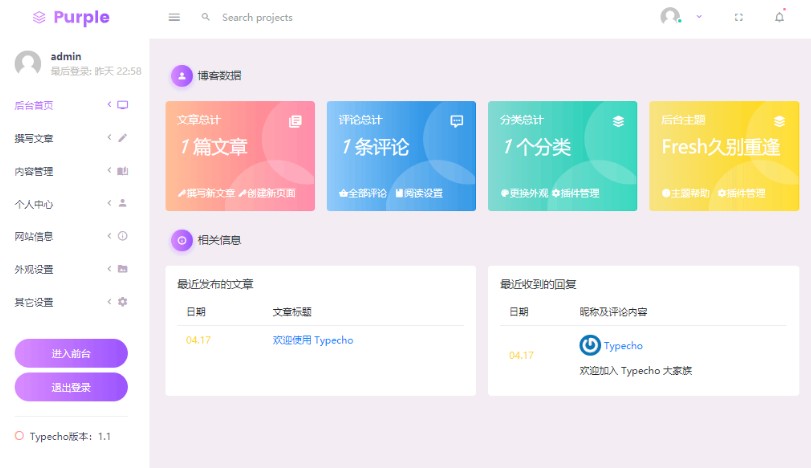The width and height of the screenshot is (811, 468).
Task: Focus the Search projects input field
Action: (257, 18)
